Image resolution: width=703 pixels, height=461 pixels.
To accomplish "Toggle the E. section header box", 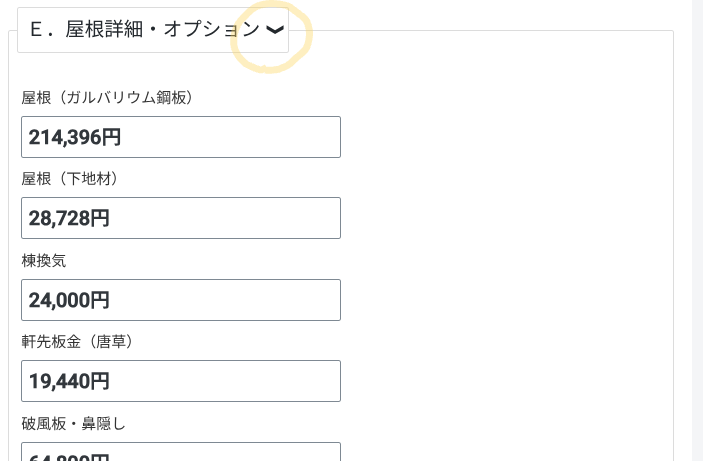I will 152,30.
